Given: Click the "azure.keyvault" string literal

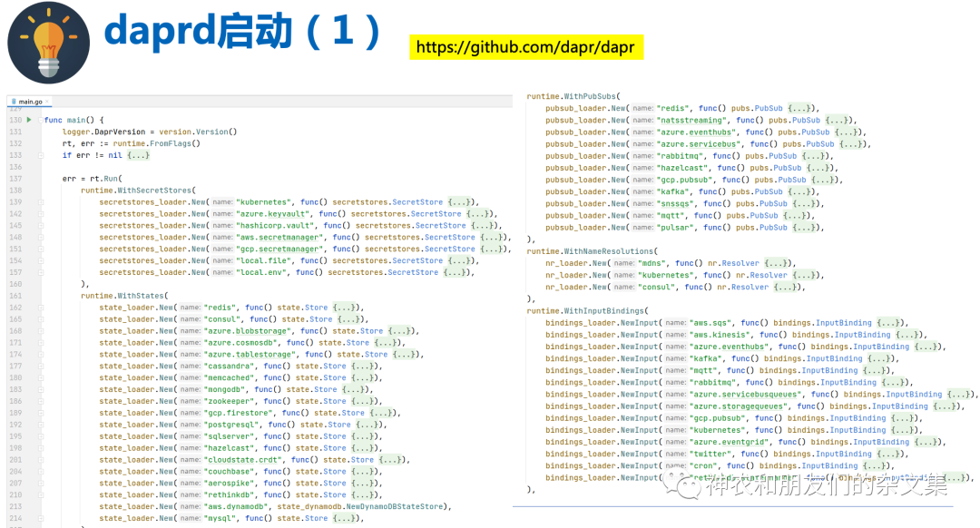Looking at the screenshot, I should click(x=272, y=214).
